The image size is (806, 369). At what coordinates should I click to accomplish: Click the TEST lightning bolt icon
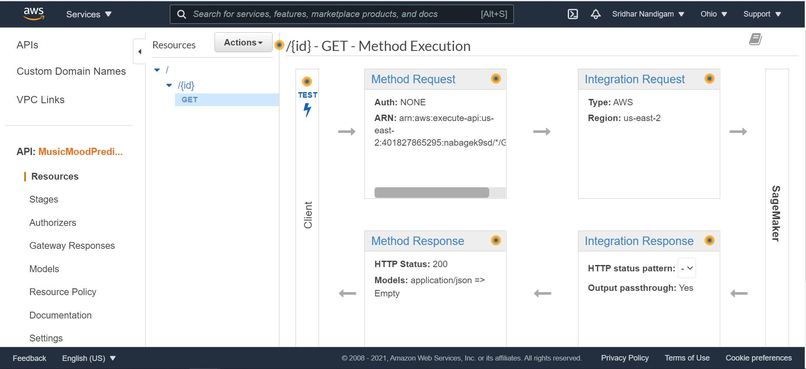(x=307, y=109)
